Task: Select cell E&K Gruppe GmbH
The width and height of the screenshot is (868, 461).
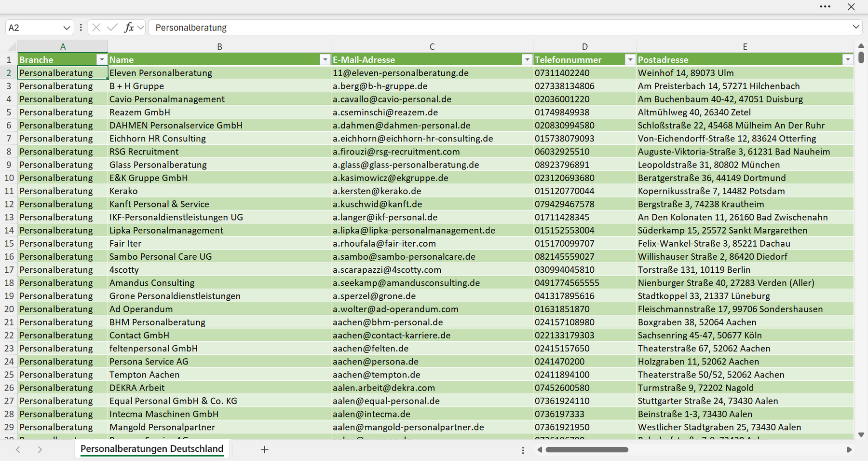Action: (x=219, y=178)
